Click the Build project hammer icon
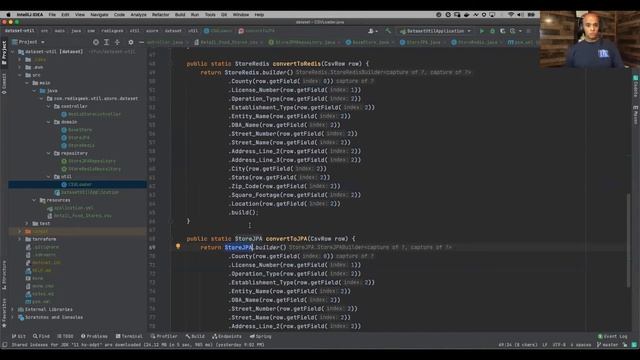This screenshot has height=360, width=640. (x=388, y=31)
